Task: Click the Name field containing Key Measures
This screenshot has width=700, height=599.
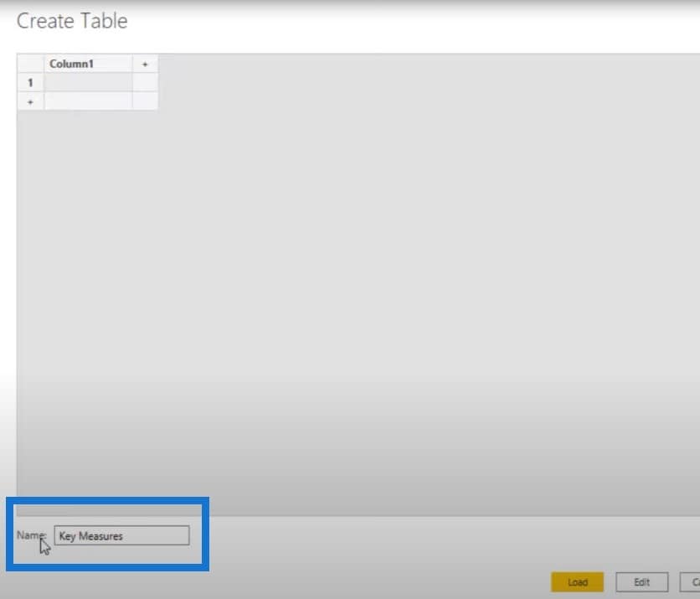Action: coord(121,535)
